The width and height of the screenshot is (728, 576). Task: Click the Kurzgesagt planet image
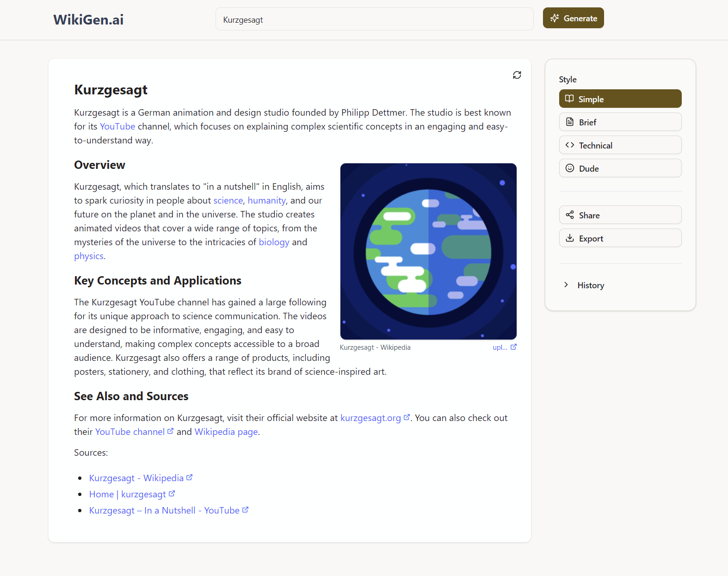point(428,252)
